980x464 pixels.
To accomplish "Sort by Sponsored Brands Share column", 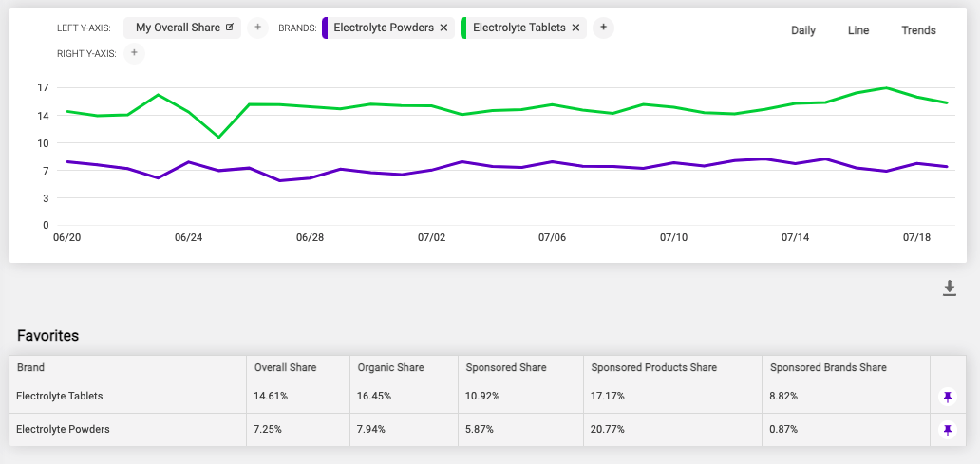I will tap(828, 367).
